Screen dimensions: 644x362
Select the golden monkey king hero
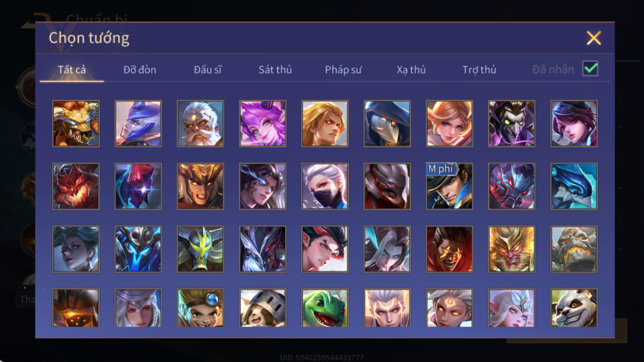point(512,249)
